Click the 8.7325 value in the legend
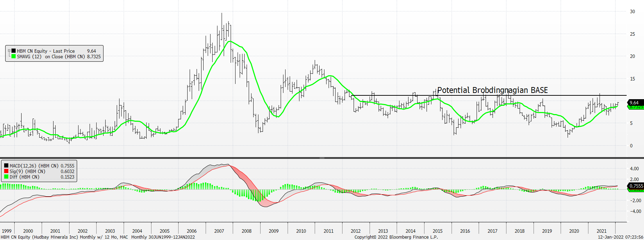644x240 pixels. tap(94, 57)
